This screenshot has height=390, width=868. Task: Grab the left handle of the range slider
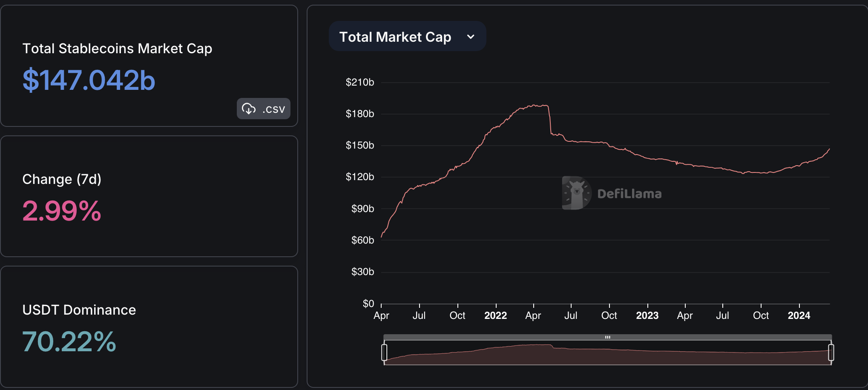[x=384, y=352]
